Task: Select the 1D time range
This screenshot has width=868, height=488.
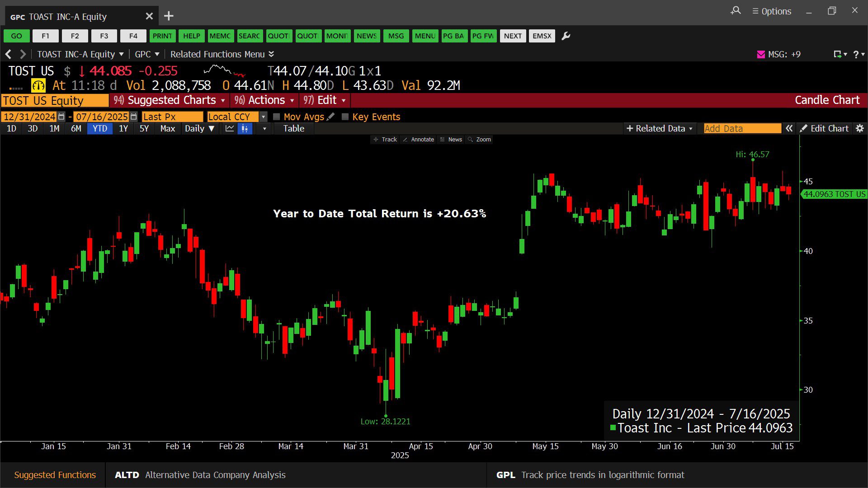Action: click(x=11, y=129)
